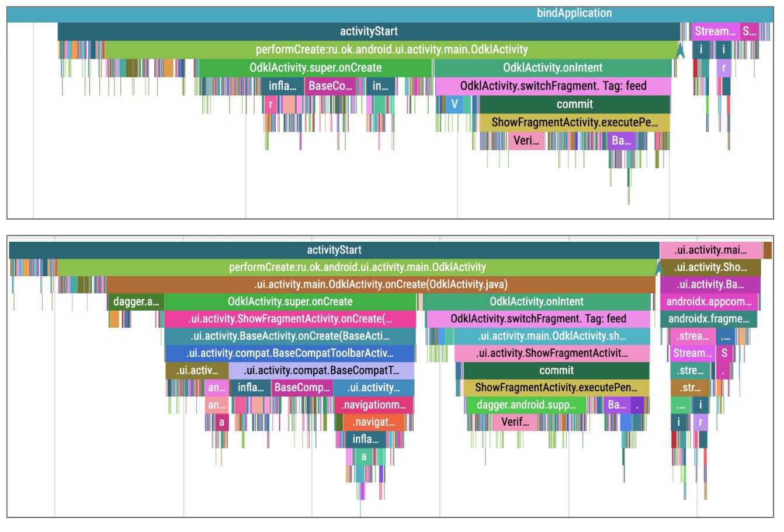This screenshot has width=784, height=532.
Task: Click .ui.activity.compat.BaseCompatToolbarActiv... slice
Action: (x=290, y=353)
